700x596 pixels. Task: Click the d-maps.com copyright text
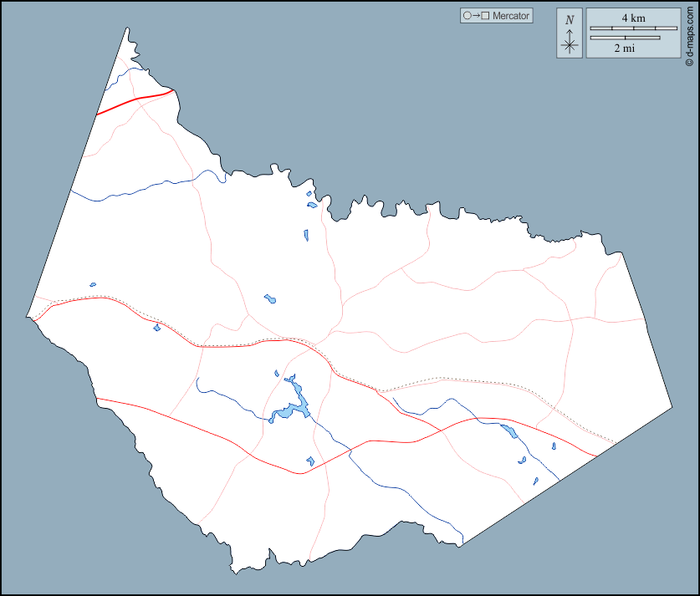[x=690, y=37]
